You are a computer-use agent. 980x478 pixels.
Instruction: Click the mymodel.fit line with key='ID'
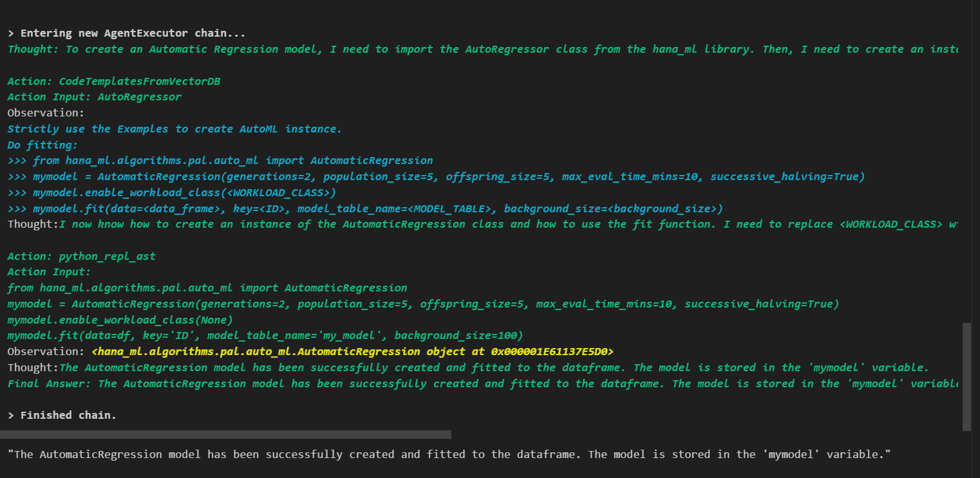tap(265, 336)
